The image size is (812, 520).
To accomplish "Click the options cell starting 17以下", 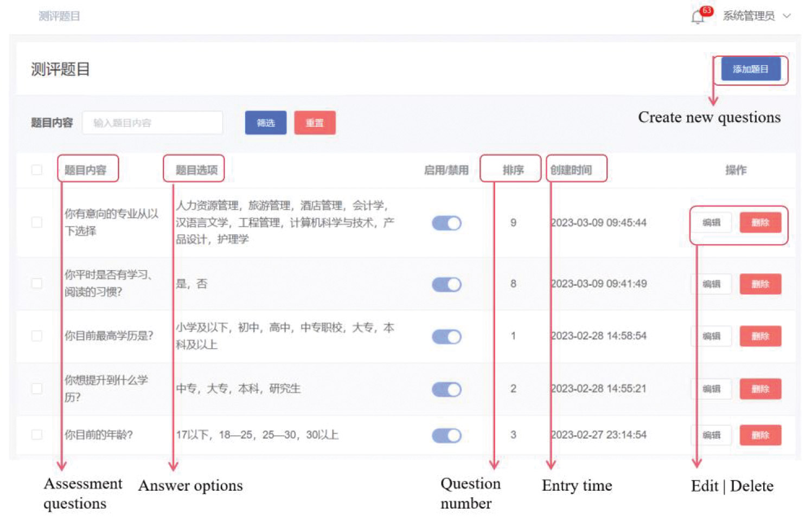I will pos(257,434).
